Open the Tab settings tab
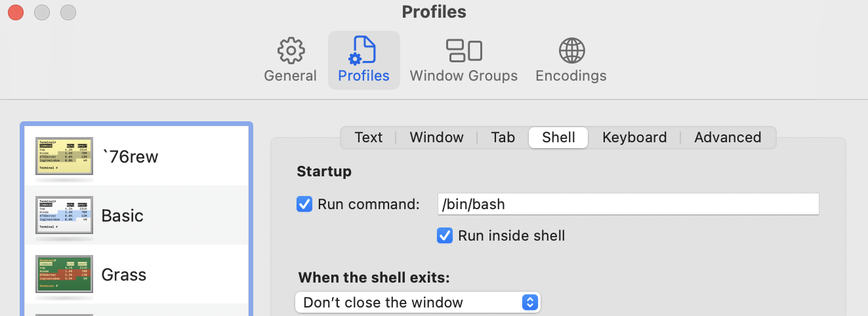The width and height of the screenshot is (868, 316). [x=503, y=138]
